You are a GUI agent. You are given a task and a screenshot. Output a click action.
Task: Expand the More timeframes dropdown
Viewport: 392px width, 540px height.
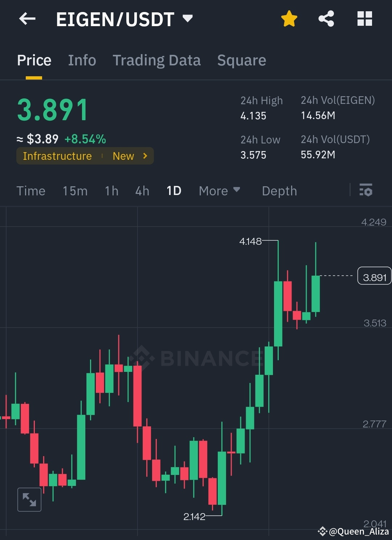click(219, 190)
